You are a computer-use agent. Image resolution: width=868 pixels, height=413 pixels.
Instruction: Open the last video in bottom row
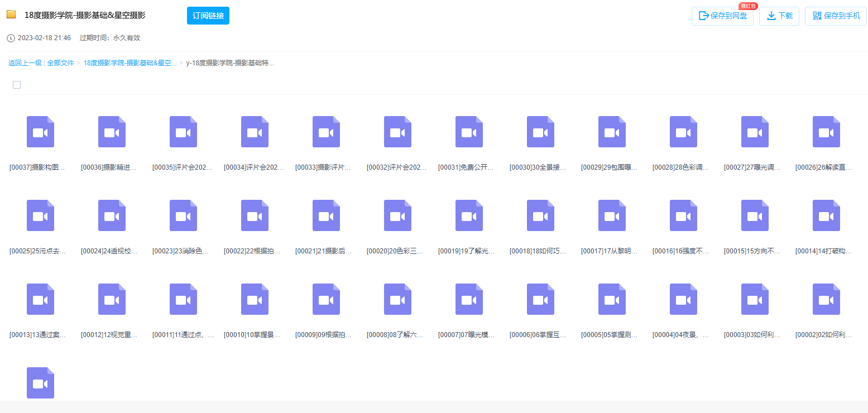tap(40, 383)
